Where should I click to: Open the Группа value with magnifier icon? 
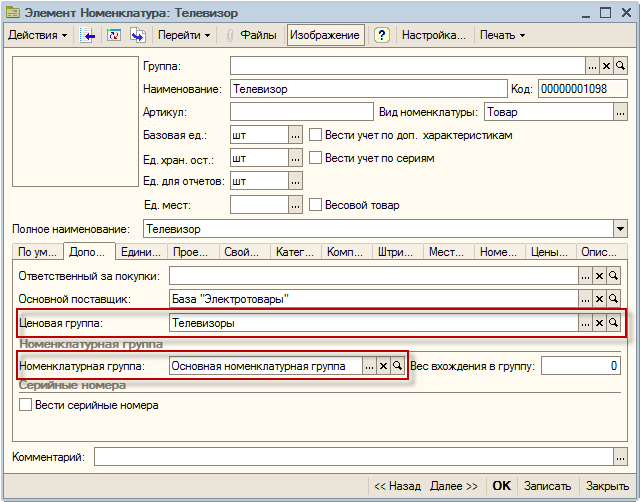620,66
